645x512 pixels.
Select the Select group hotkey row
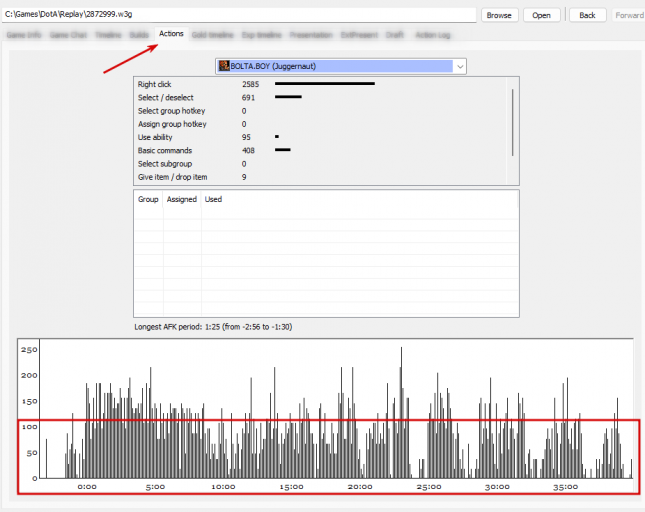pyautogui.click(x=320, y=111)
